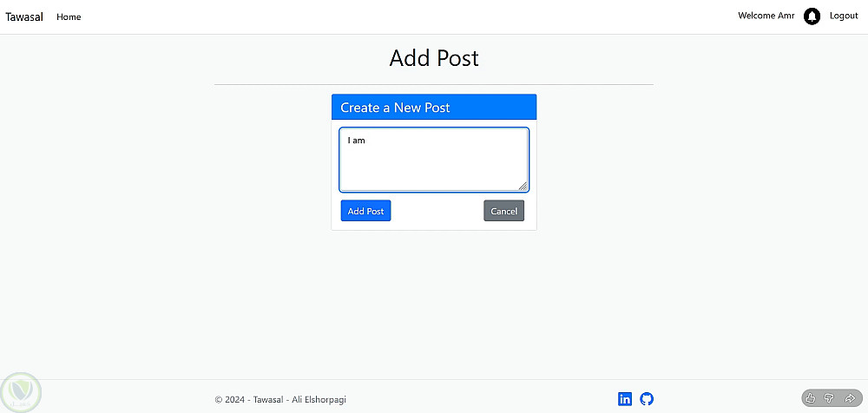Viewport: 868px width, 413px height.
Task: Go to the Home nav link
Action: (x=69, y=17)
